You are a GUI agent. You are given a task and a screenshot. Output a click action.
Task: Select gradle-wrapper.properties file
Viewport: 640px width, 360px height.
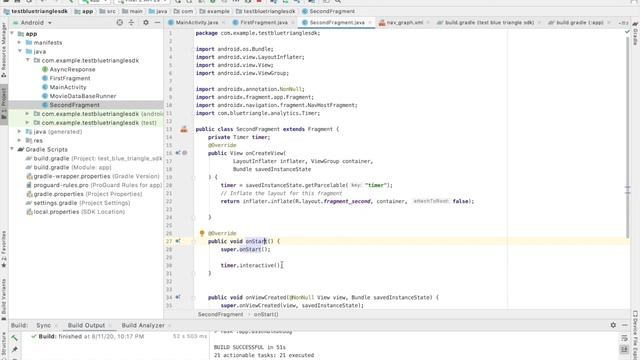point(96,176)
